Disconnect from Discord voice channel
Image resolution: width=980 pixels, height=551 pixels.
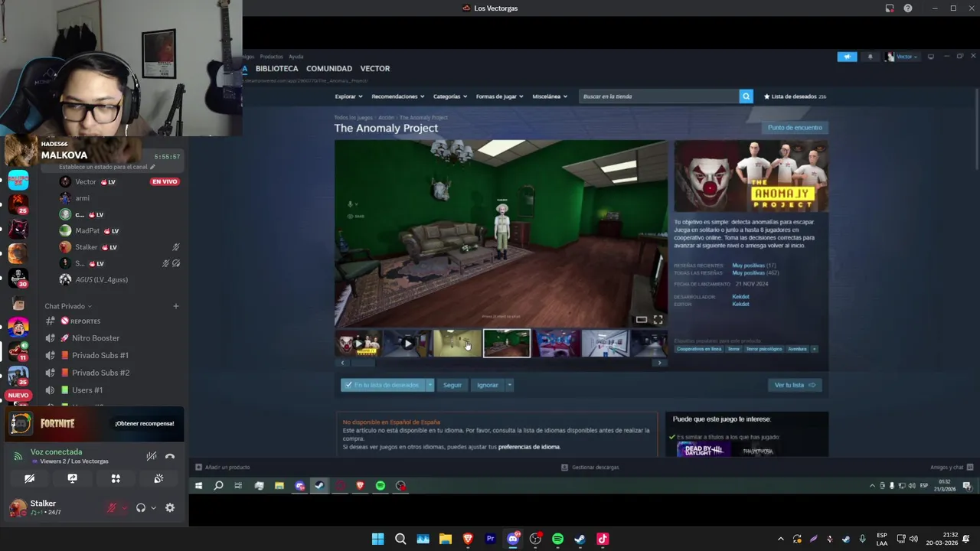click(170, 456)
